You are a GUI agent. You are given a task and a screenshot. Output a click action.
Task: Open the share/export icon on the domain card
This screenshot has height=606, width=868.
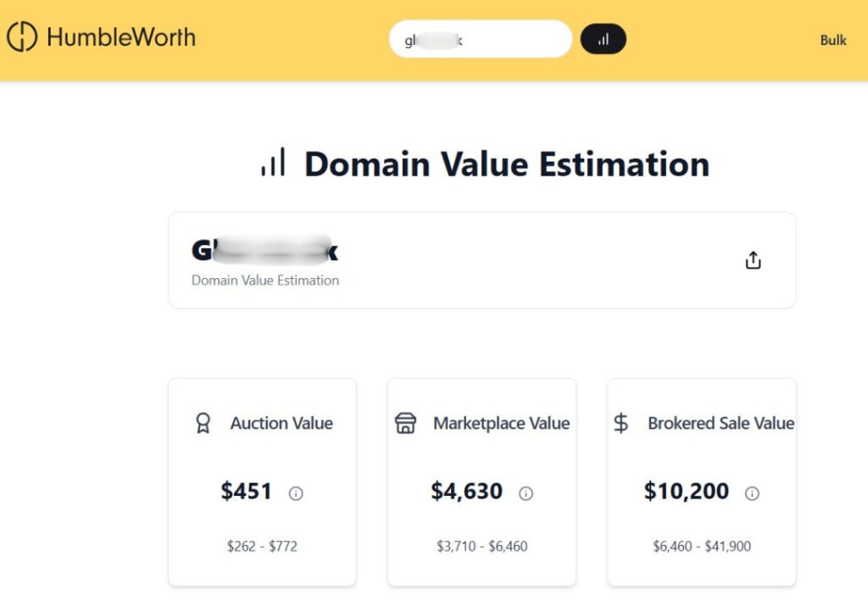pos(753,260)
